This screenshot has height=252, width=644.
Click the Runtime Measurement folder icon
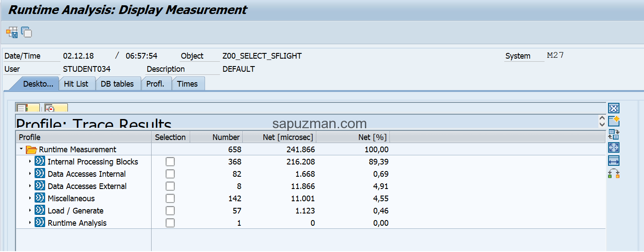pyautogui.click(x=32, y=150)
